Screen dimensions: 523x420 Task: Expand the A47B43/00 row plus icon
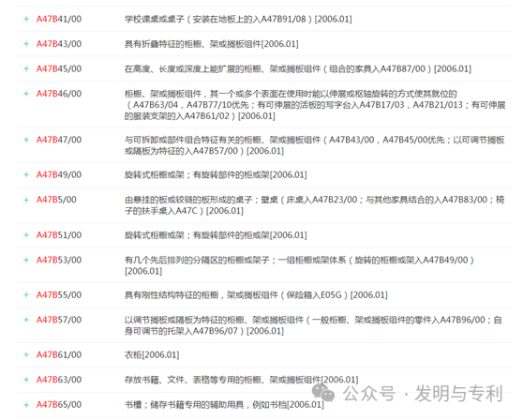tap(26, 44)
